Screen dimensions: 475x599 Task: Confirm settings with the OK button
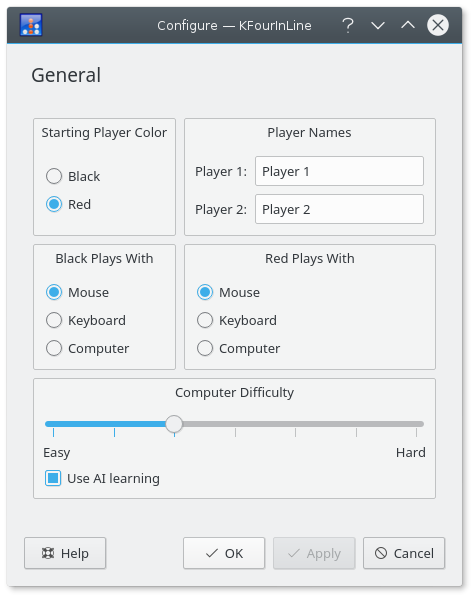click(x=224, y=554)
